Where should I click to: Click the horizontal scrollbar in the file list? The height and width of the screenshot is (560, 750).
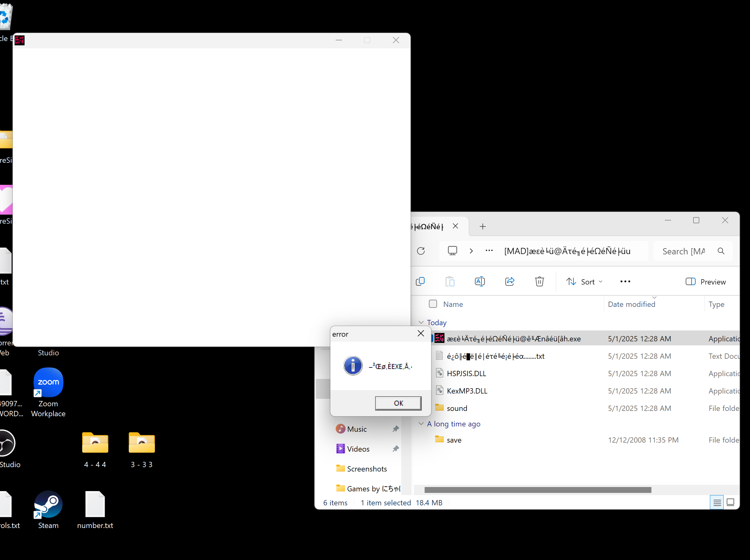coord(538,490)
